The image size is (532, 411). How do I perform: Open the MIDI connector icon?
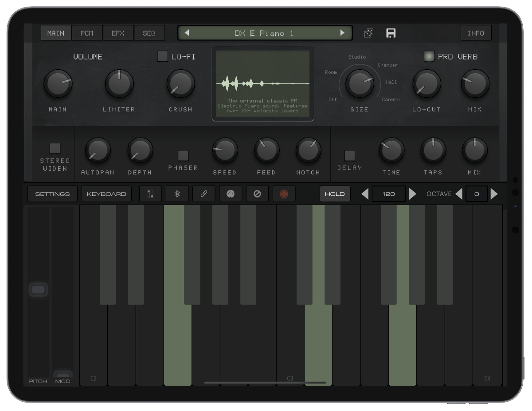pos(231,194)
